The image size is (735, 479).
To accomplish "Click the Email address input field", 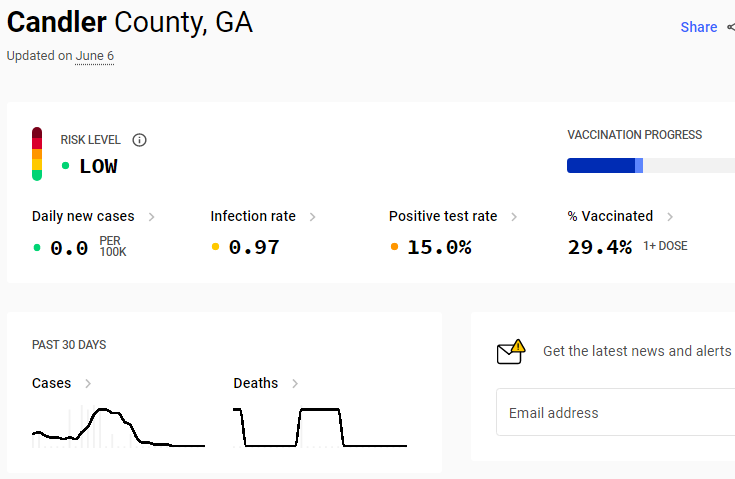I will tap(615, 412).
